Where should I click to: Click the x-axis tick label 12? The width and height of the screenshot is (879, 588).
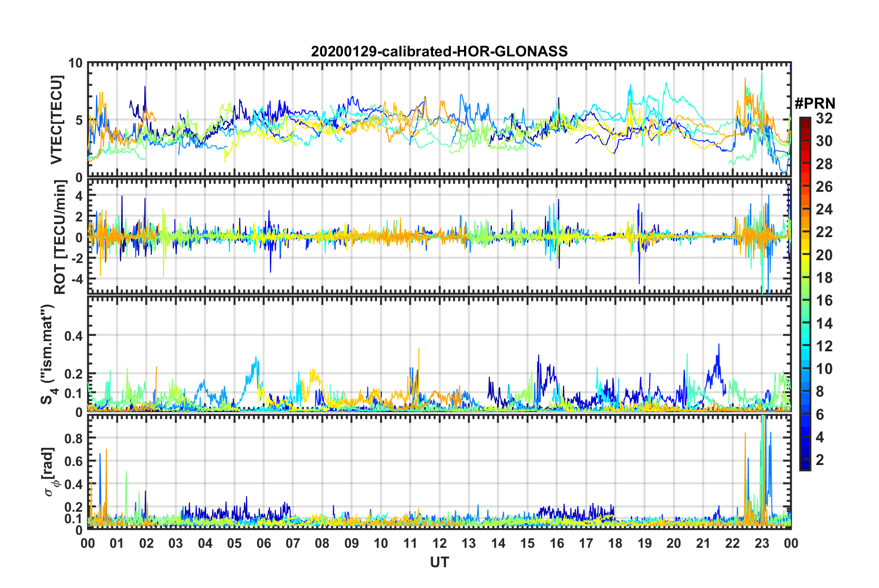pos(439,543)
